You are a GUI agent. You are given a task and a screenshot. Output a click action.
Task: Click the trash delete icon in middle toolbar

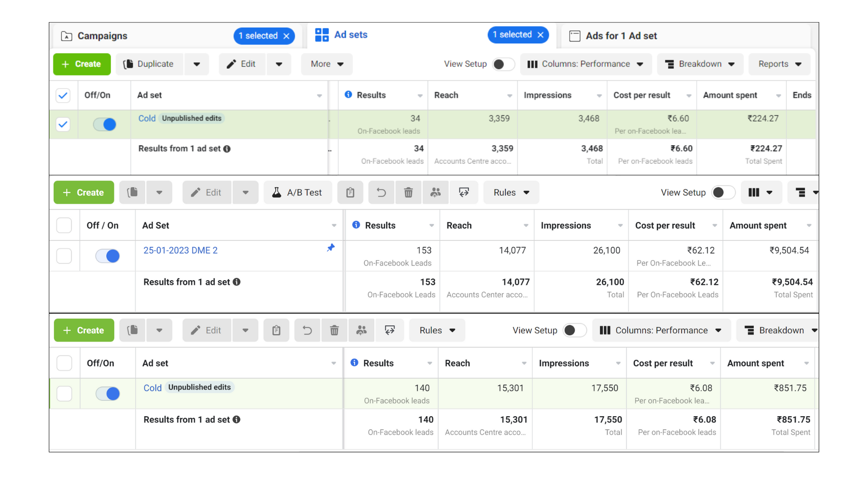[x=408, y=192]
